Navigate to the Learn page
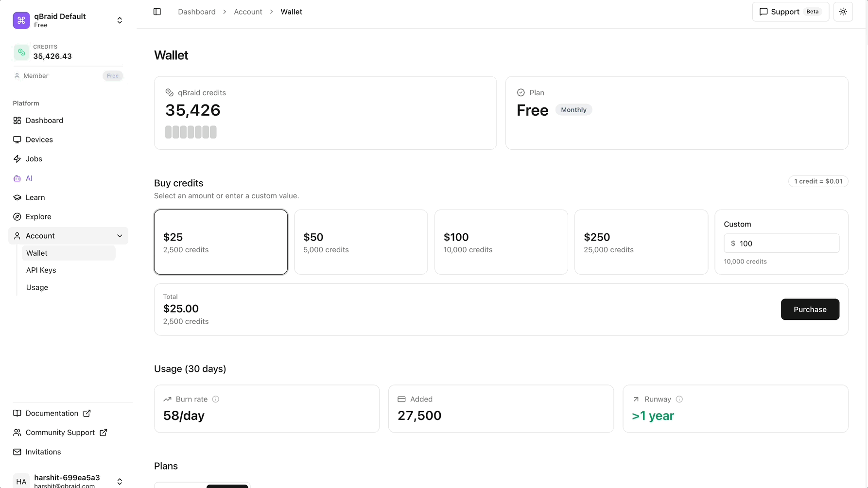Viewport: 868px width, 488px height. click(35, 197)
